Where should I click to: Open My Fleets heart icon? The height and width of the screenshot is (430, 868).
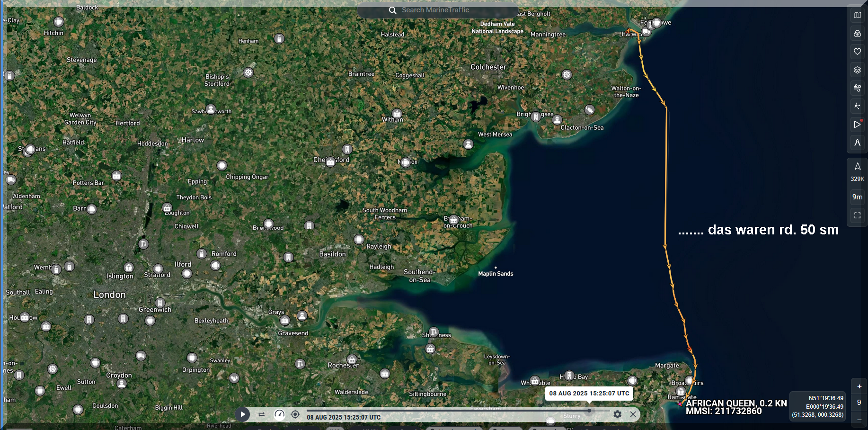(857, 52)
